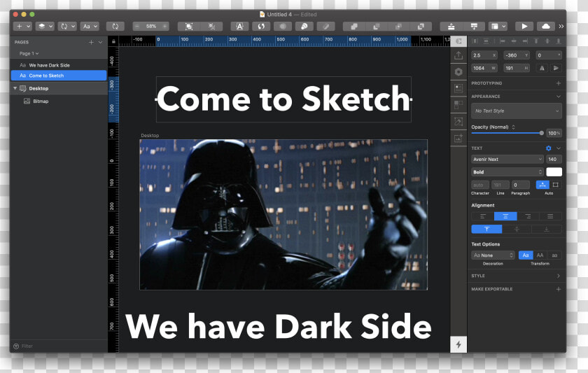The height and width of the screenshot is (373, 588).
Task: Click the hexagon icon in the plugin sidebar
Action: (x=458, y=72)
